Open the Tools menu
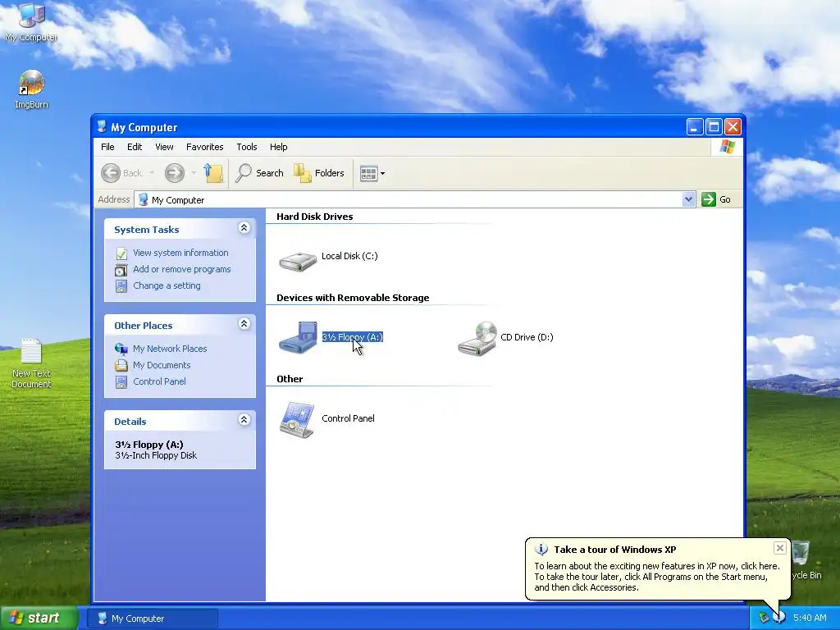The image size is (840, 630). coord(247,147)
